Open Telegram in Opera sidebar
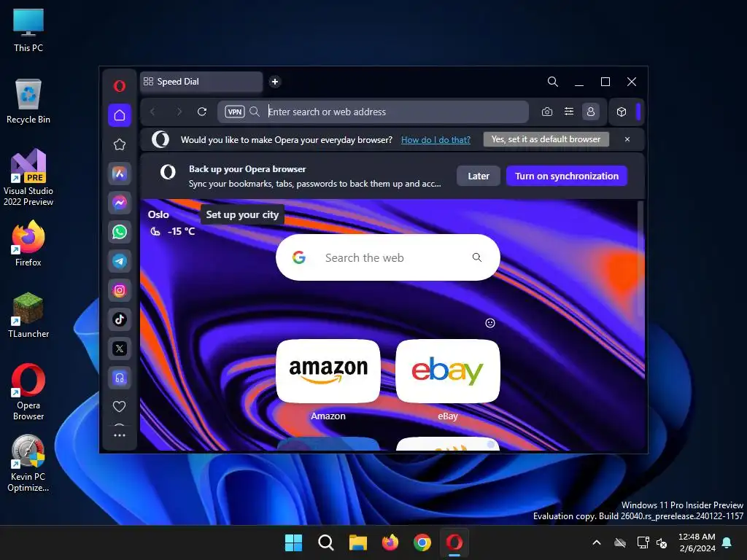 click(x=120, y=261)
